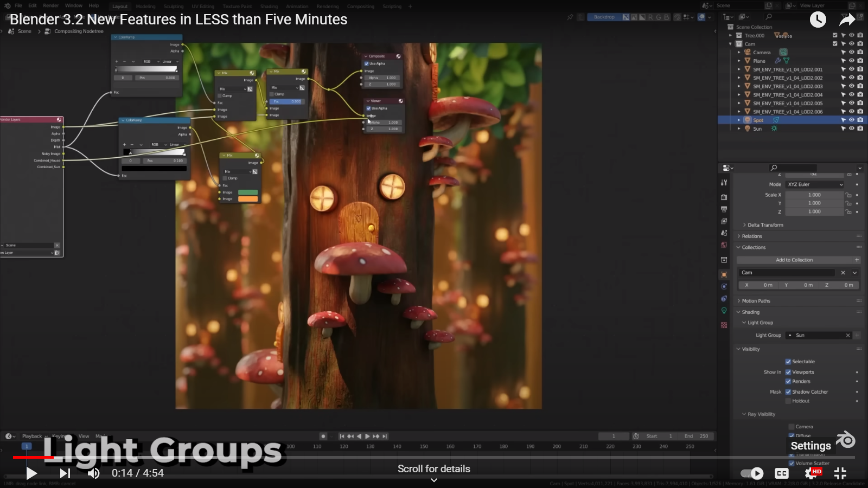The image size is (868, 488).
Task: Toggle the Selectable checkbox
Action: point(788,362)
